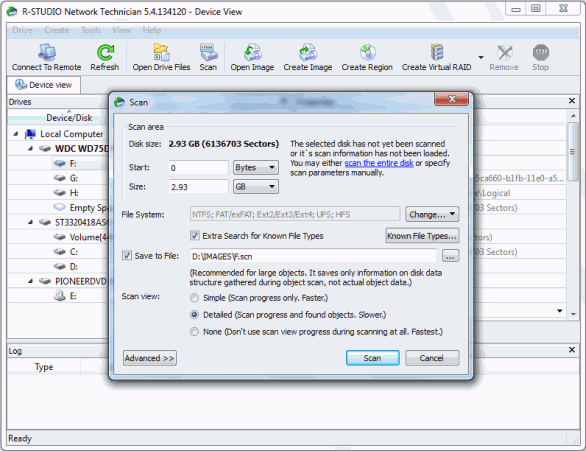Screen dimensions: 586x451
Task: Collapse the PIONEER DVD node
Action: click(x=30, y=281)
